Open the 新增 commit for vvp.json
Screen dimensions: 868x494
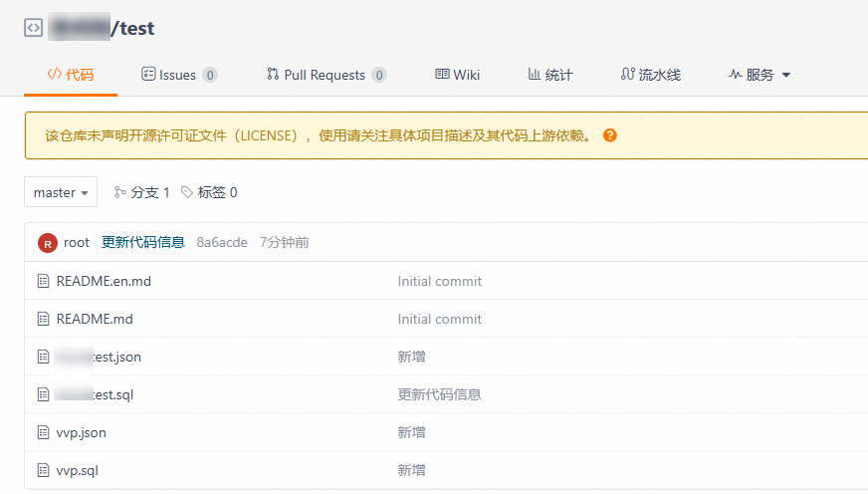point(411,432)
